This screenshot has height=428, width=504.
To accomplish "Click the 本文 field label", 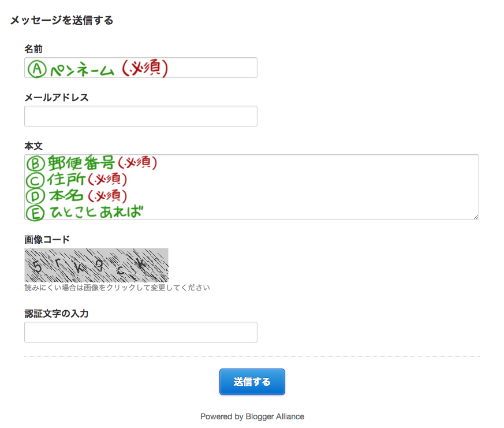I will [x=33, y=146].
